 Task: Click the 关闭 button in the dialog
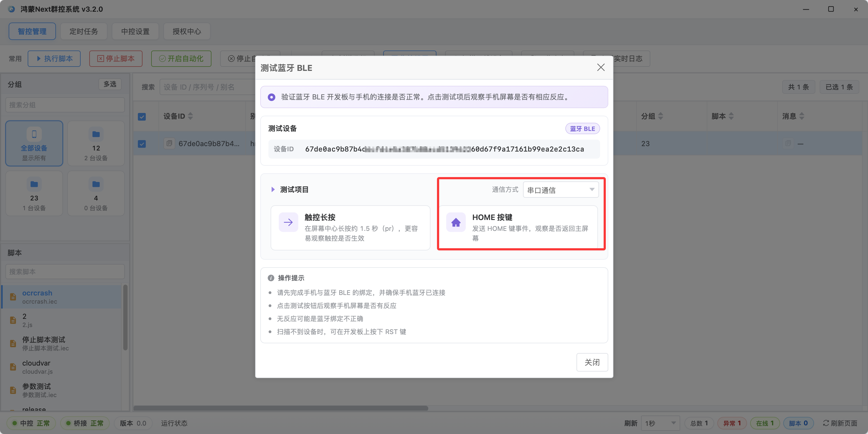click(592, 362)
